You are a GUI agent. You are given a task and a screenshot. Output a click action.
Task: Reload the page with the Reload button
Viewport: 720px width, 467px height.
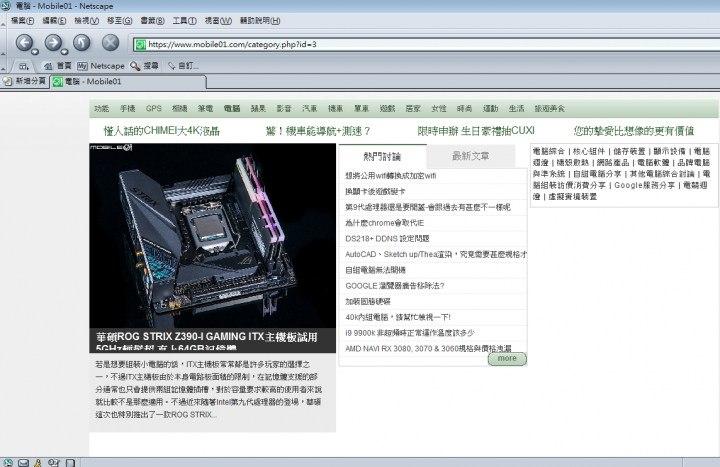coord(82,43)
